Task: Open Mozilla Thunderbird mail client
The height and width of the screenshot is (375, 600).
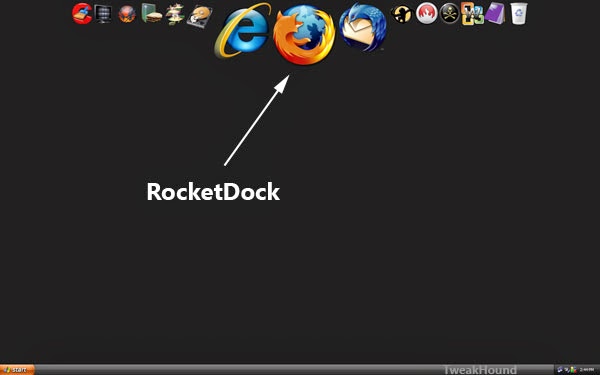Action: pyautogui.click(x=363, y=28)
